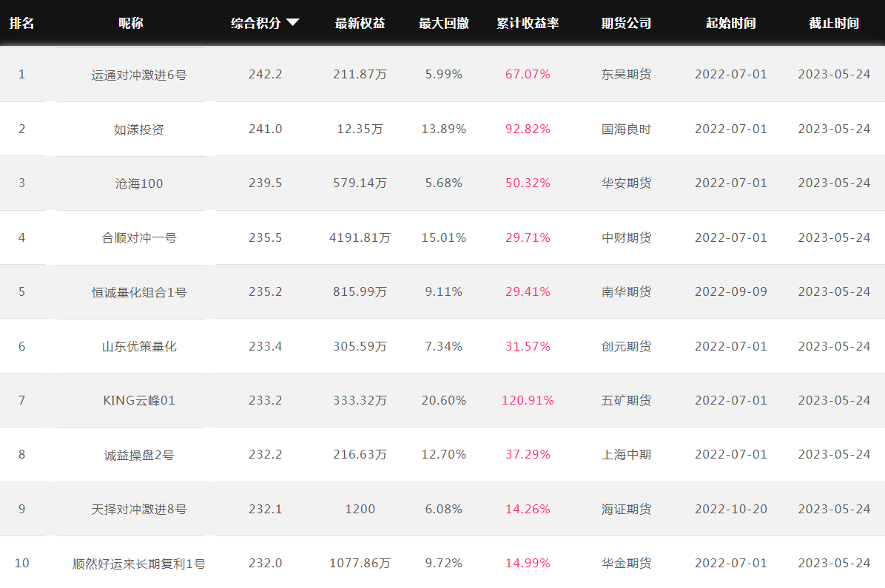Select the equity value 1077.86万
The width and height of the screenshot is (885, 588).
pyautogui.click(x=360, y=563)
